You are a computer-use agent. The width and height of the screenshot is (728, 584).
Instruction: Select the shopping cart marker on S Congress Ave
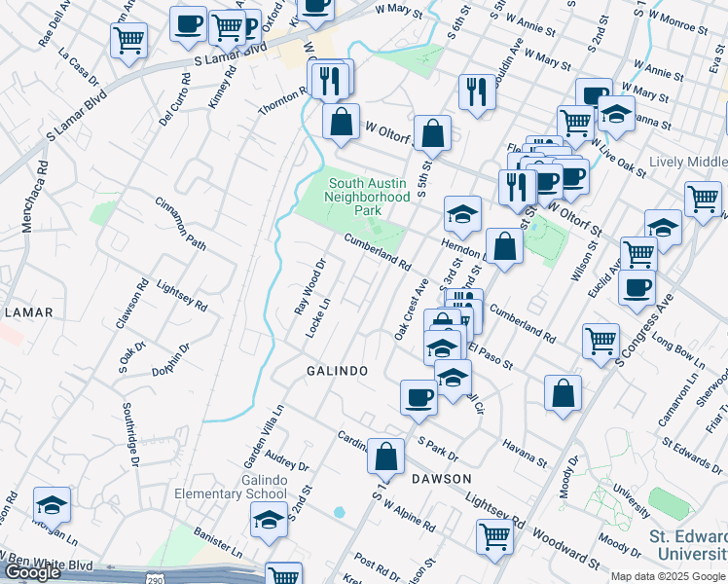tap(601, 341)
